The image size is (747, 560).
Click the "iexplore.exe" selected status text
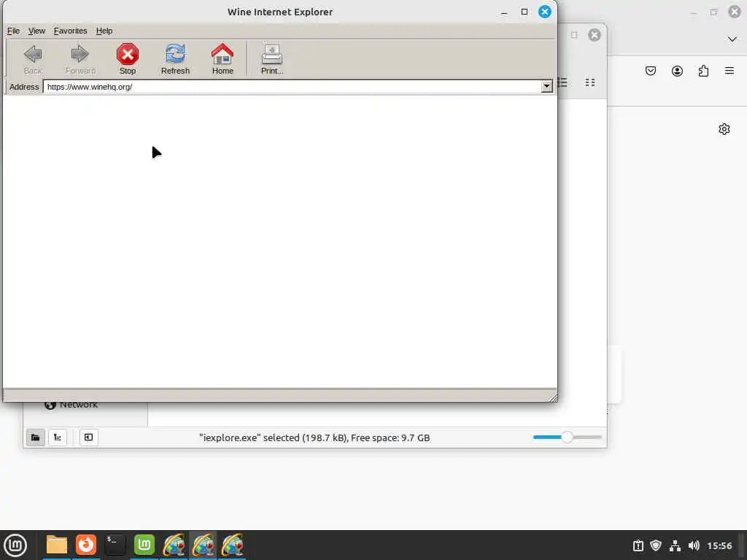click(x=314, y=437)
